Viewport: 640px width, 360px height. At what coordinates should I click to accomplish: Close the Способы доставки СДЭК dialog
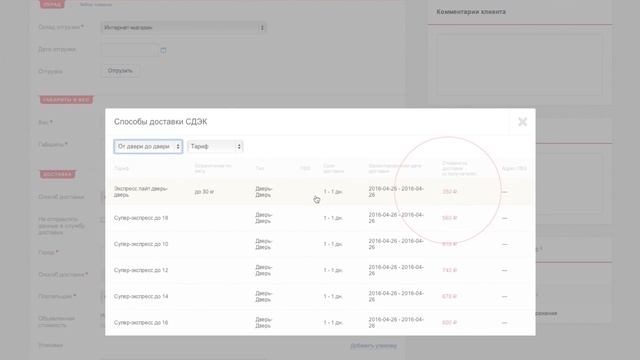522,122
